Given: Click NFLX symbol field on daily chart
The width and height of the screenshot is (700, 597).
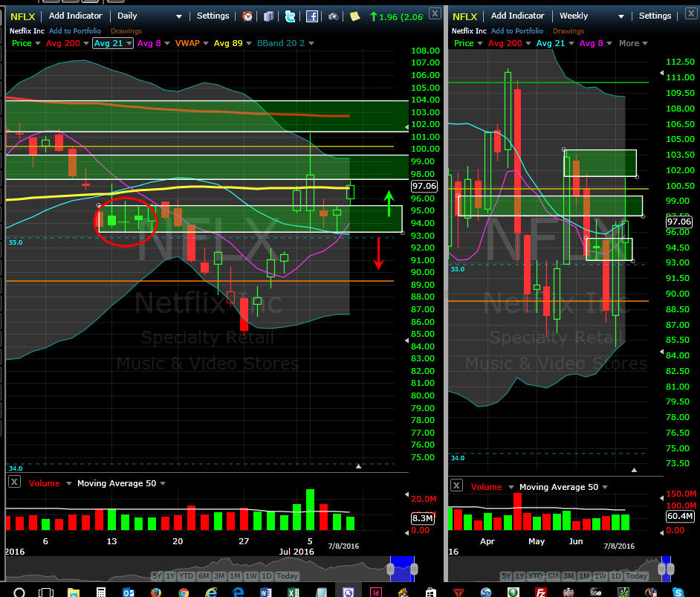Looking at the screenshot, I should tap(23, 17).
